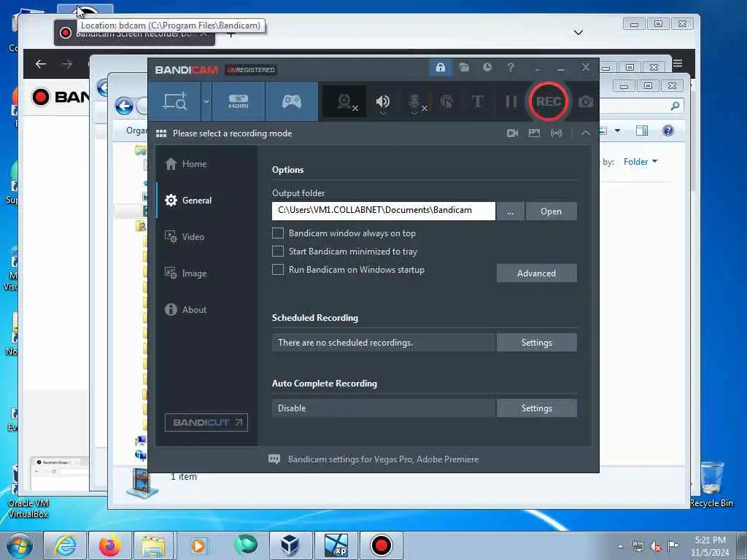Click the broadcast signal icon
The image size is (747, 560).
pos(556,133)
